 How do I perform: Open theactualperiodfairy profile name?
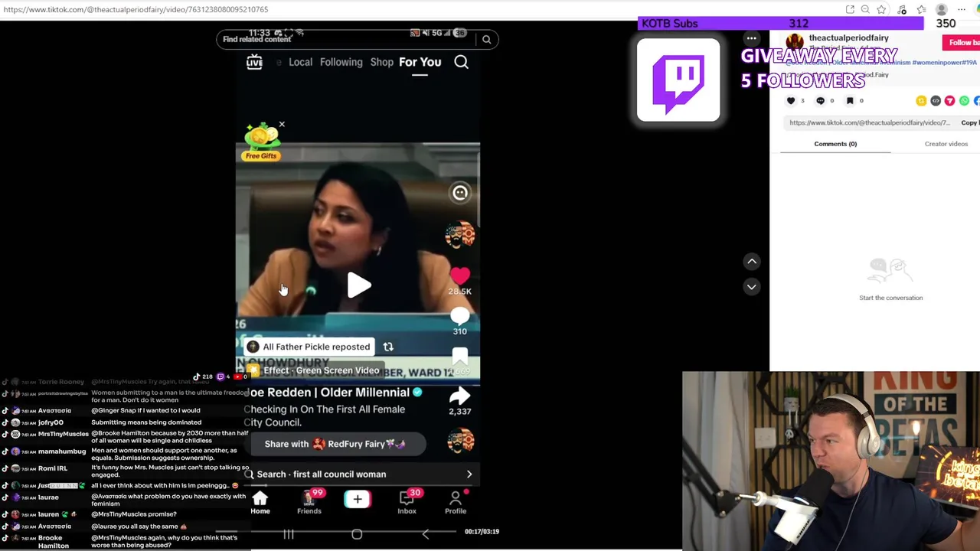[848, 37]
